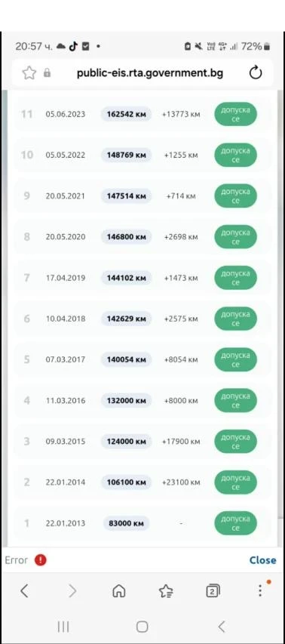Open the browser home page icon
The width and height of the screenshot is (285, 644).
[x=119, y=591]
